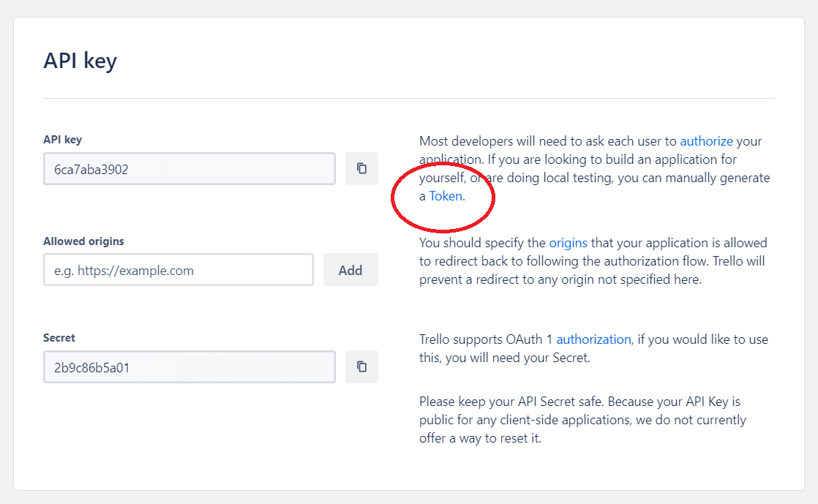Click the Allowed origins label
818x504 pixels.
pyautogui.click(x=83, y=241)
